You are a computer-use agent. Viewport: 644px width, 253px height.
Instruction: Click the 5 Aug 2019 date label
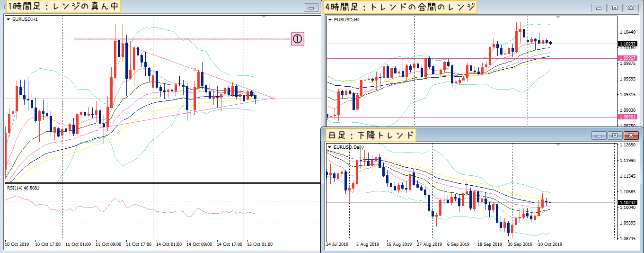pyautogui.click(x=368, y=244)
